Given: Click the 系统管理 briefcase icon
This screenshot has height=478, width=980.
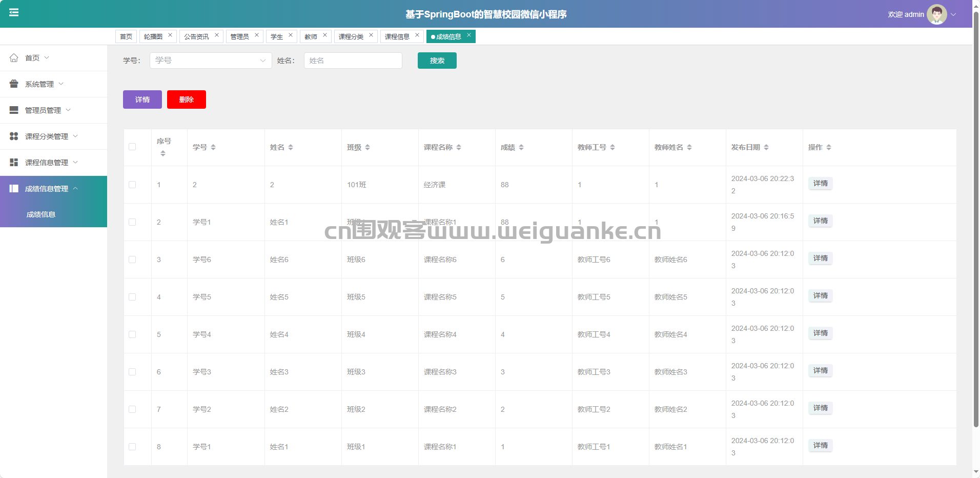Looking at the screenshot, I should click(x=14, y=84).
